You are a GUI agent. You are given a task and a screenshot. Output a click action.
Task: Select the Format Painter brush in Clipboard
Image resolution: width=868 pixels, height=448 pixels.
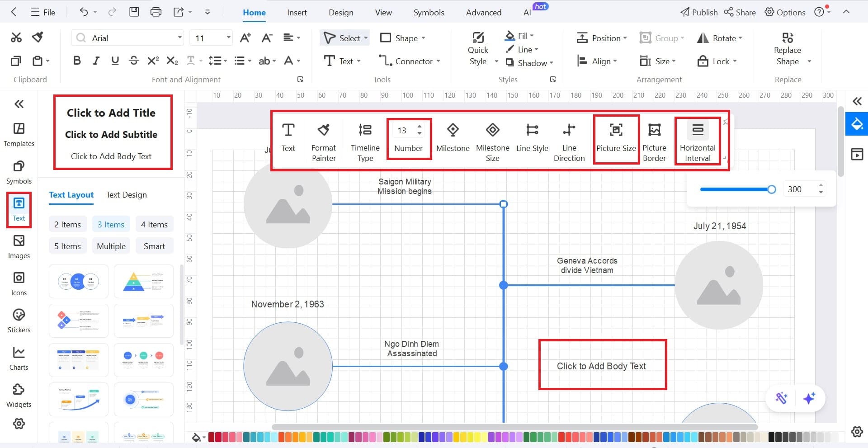[38, 38]
